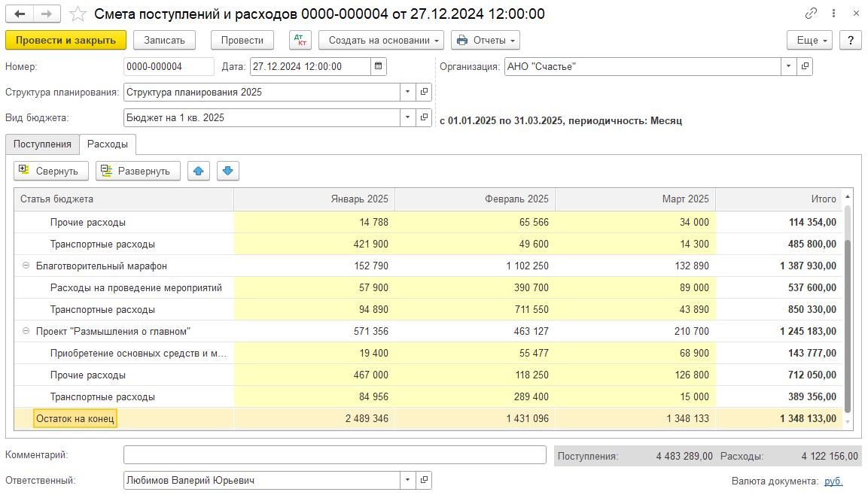The width and height of the screenshot is (868, 495).
Task: Click the forward navigation arrow
Action: pyautogui.click(x=47, y=14)
